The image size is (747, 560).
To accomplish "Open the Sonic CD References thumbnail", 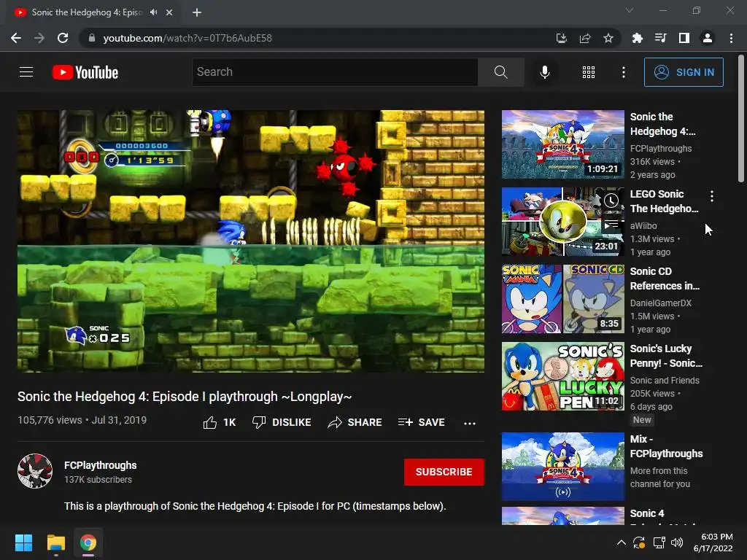I will coord(562,299).
